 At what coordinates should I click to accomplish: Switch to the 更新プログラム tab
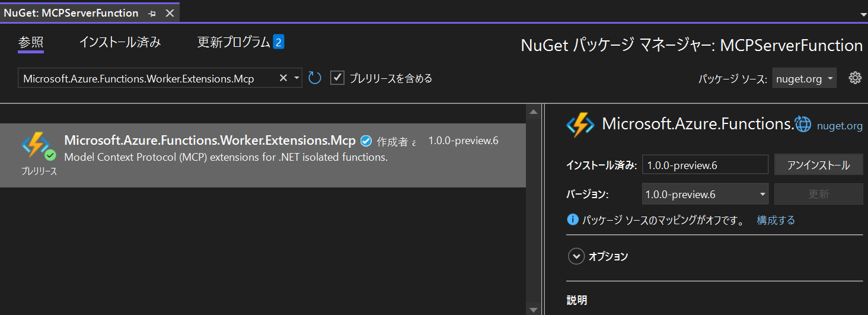[x=234, y=42]
